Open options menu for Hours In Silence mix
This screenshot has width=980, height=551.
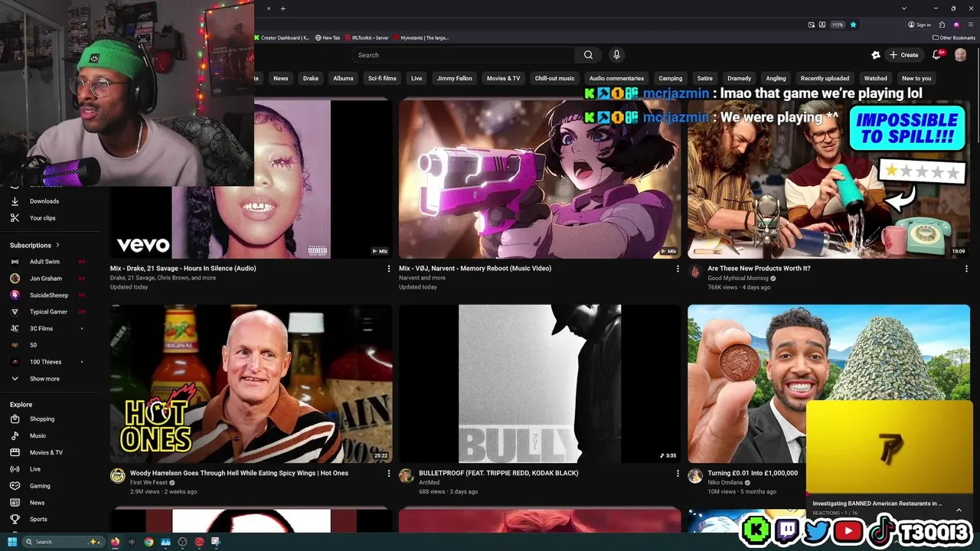(x=389, y=269)
